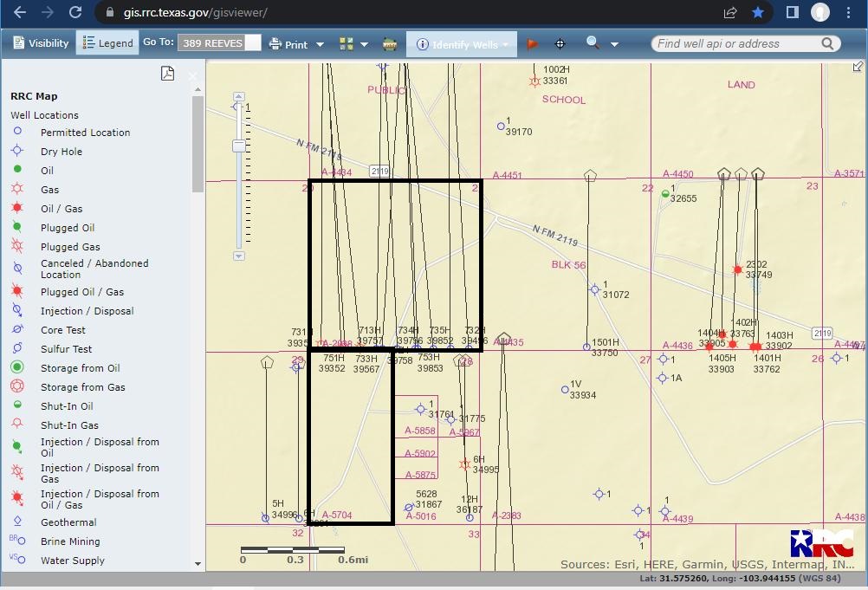Screen dimensions: 868x590
Task: Click the expand-map icon at map corner
Action: 858,67
